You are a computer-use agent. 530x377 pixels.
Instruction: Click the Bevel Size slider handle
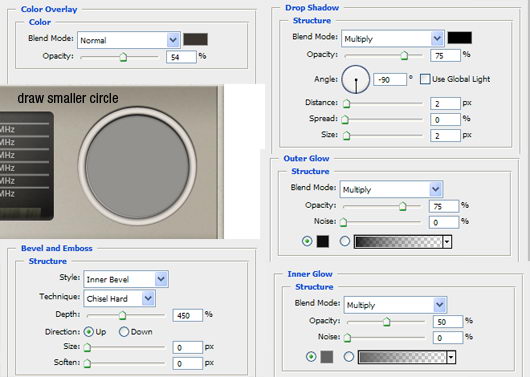click(87, 347)
